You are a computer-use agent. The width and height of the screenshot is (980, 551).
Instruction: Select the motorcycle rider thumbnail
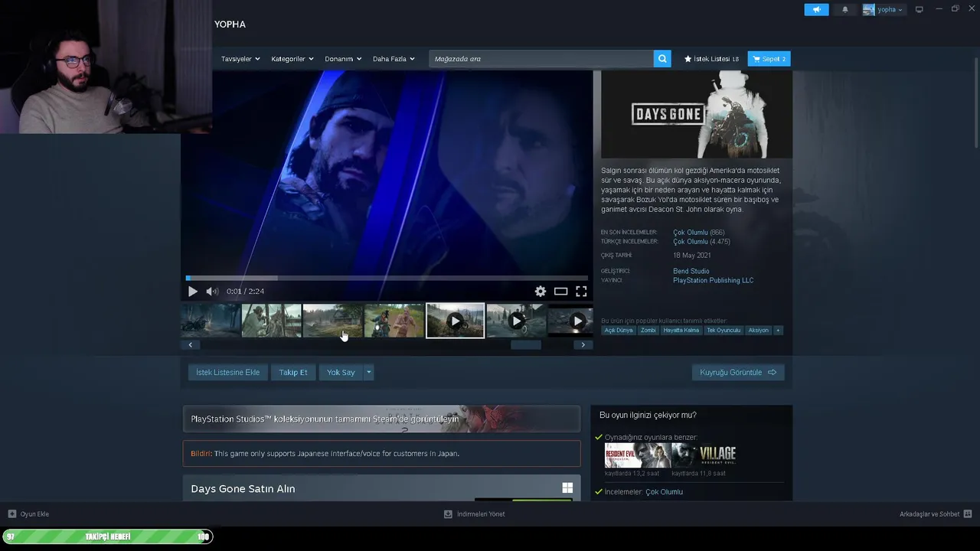pos(394,321)
